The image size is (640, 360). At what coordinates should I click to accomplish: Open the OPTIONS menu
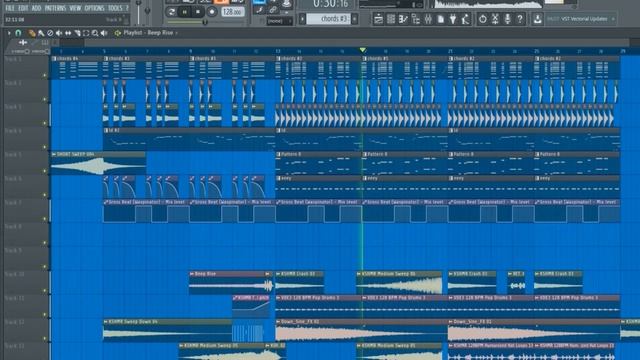click(x=94, y=8)
